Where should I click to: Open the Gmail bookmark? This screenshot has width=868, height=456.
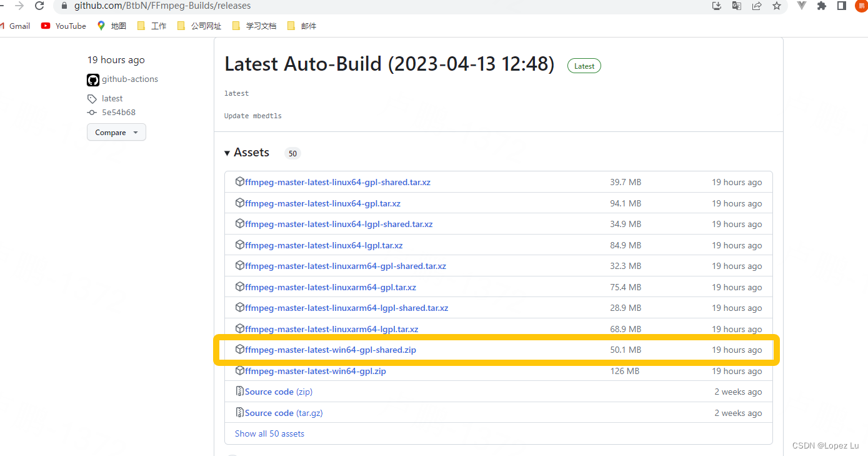pyautogui.click(x=15, y=26)
